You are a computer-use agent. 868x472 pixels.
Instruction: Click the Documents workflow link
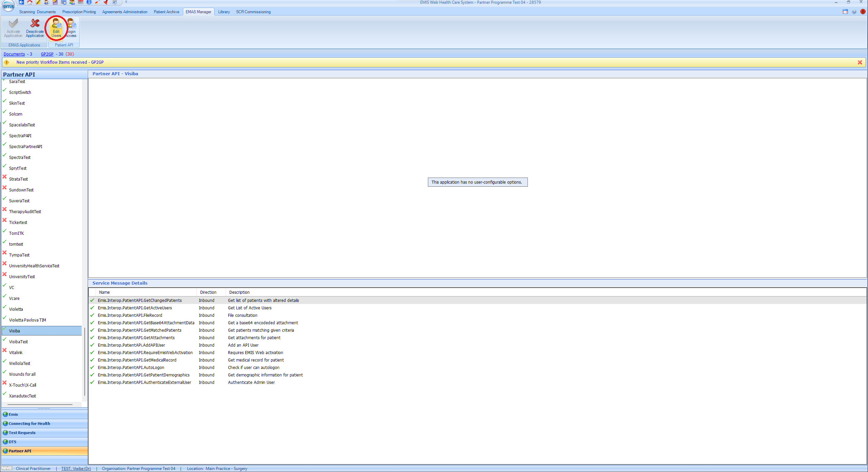pos(14,54)
